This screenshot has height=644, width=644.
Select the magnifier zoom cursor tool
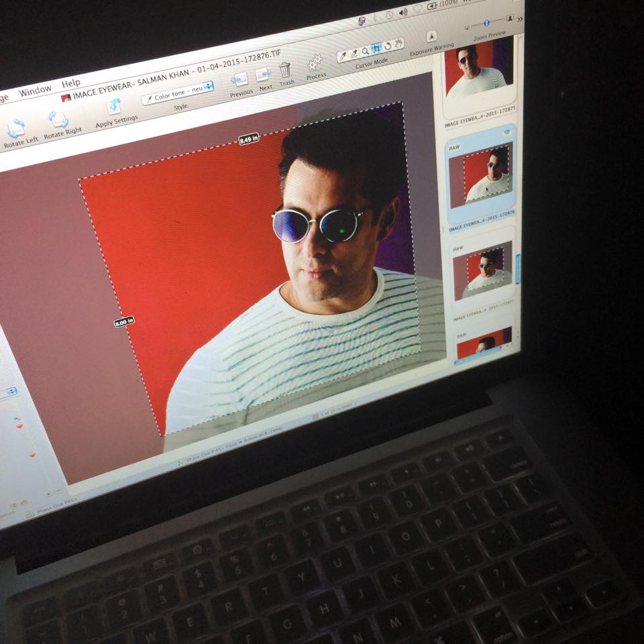[365, 52]
